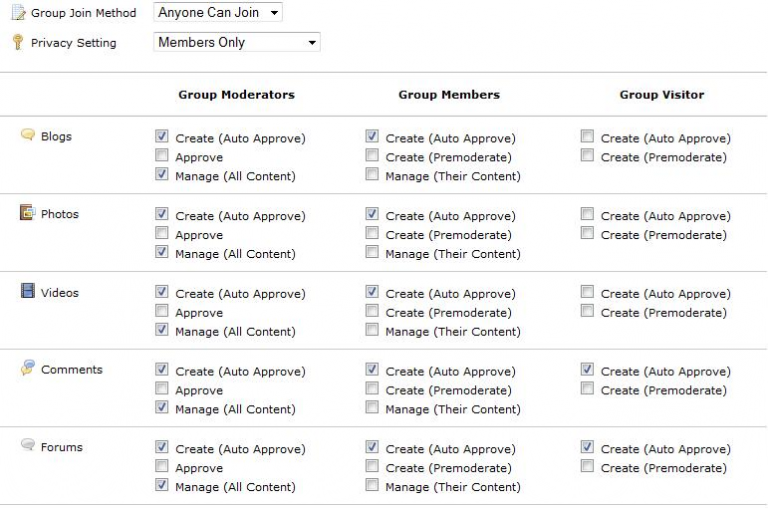Enable Members Create (Premoderate) for Videos
768x509 pixels.
point(372,311)
